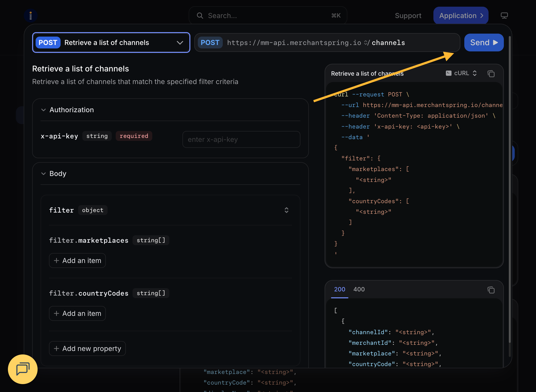Open the chat support bubble
Screen dimensions: 536x392
[23, 369]
